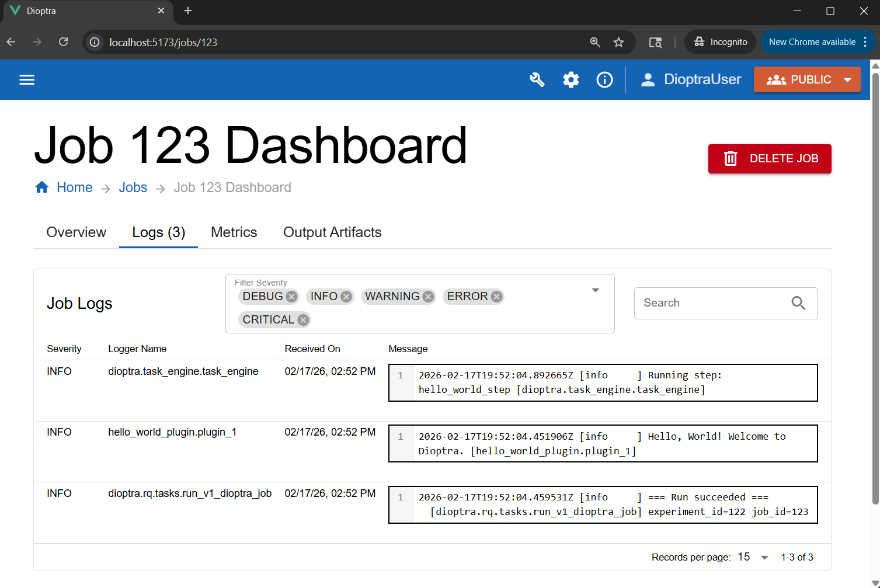Open Dioptra settings via the gear icon
880x588 pixels.
571,79
